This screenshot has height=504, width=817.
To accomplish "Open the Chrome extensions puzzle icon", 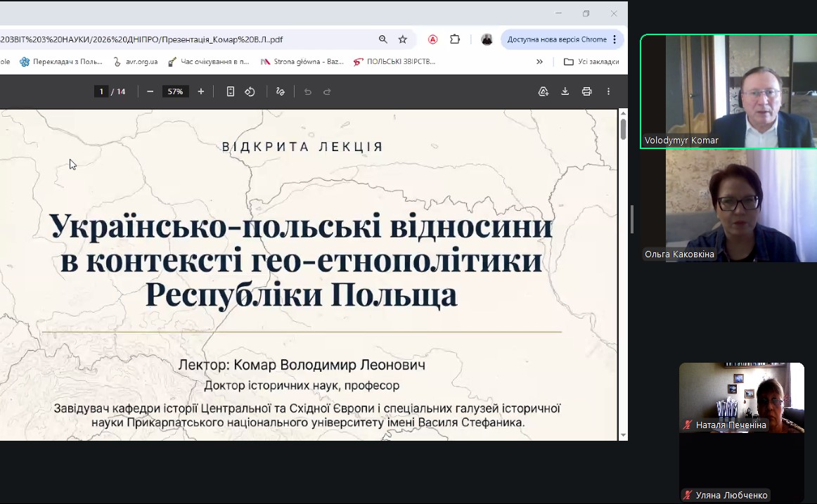I will (x=455, y=39).
